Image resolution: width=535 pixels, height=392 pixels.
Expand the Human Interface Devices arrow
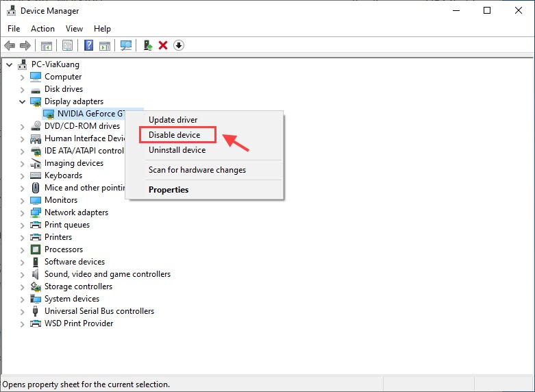tap(22, 138)
